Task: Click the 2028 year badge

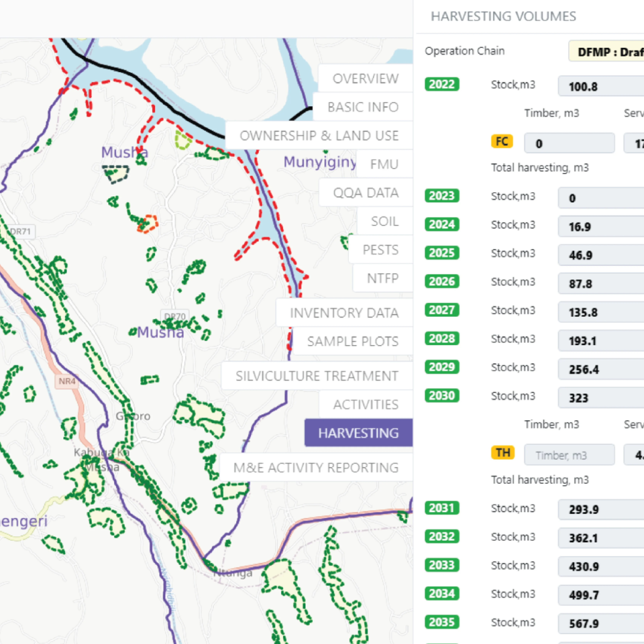Action: pos(442,339)
